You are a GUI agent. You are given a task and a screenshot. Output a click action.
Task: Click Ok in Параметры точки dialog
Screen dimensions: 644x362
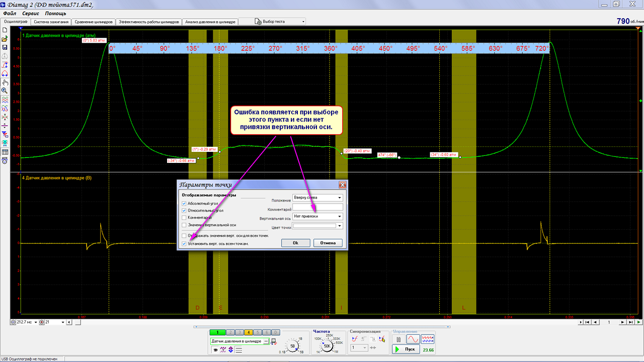coord(295,243)
